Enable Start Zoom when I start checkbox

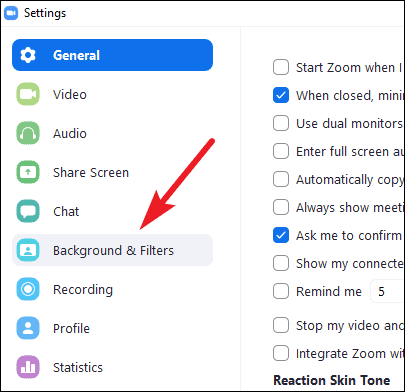pyautogui.click(x=281, y=67)
